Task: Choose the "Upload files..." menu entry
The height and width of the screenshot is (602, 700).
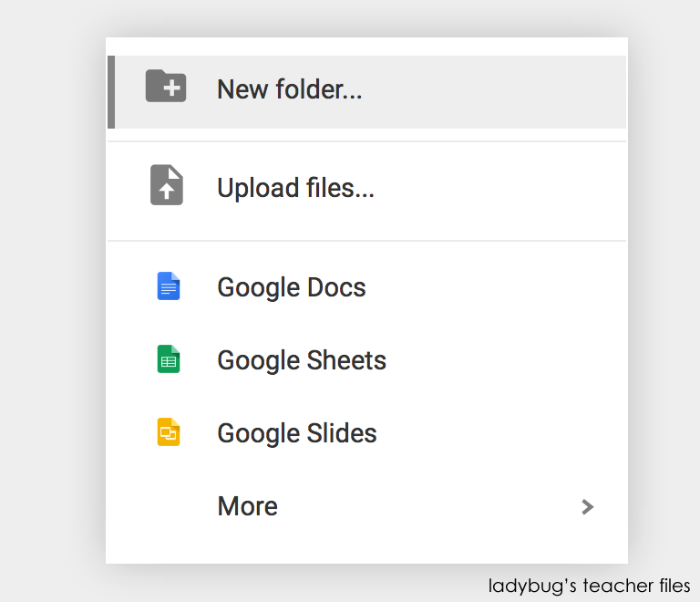Action: [295, 188]
